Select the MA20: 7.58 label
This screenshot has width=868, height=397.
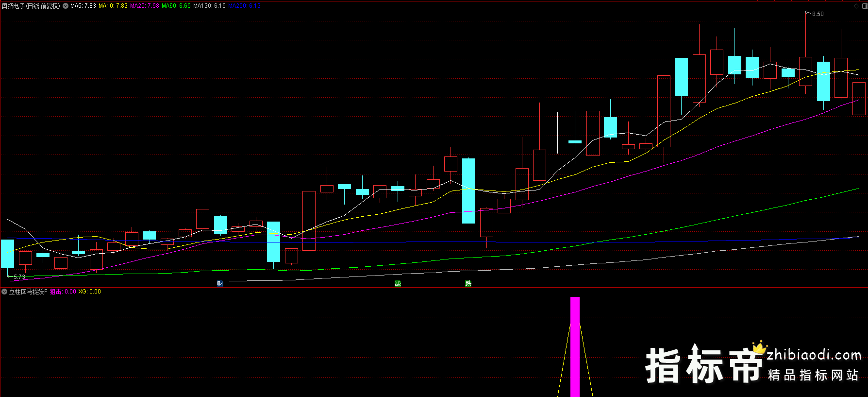(145, 6)
